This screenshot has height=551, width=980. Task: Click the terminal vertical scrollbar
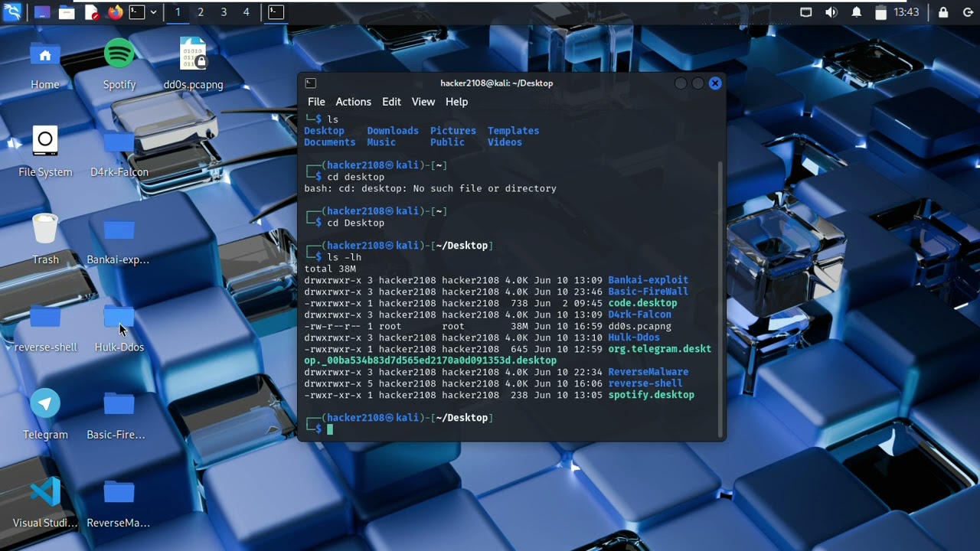pyautogui.click(x=720, y=298)
